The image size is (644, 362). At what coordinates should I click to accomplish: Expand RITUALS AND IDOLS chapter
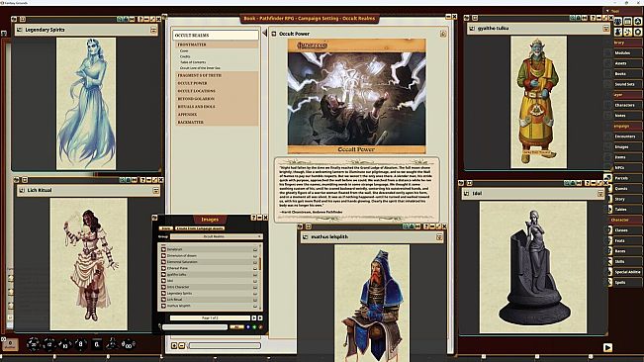pos(217,107)
